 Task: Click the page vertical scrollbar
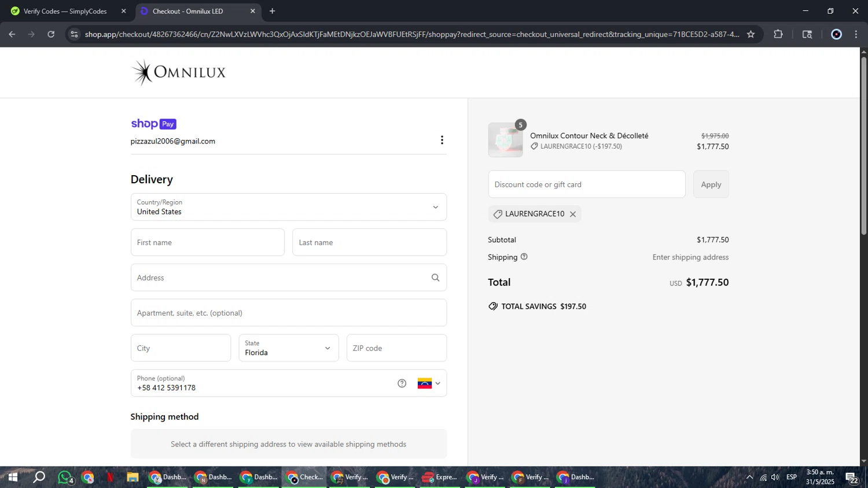coord(863,145)
